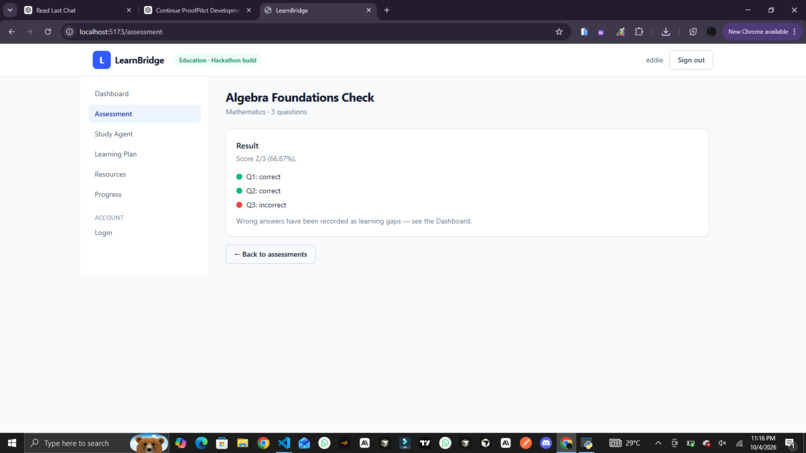Open the Mail app from taskbar
This screenshot has width=806, height=453.
pyautogui.click(x=304, y=443)
